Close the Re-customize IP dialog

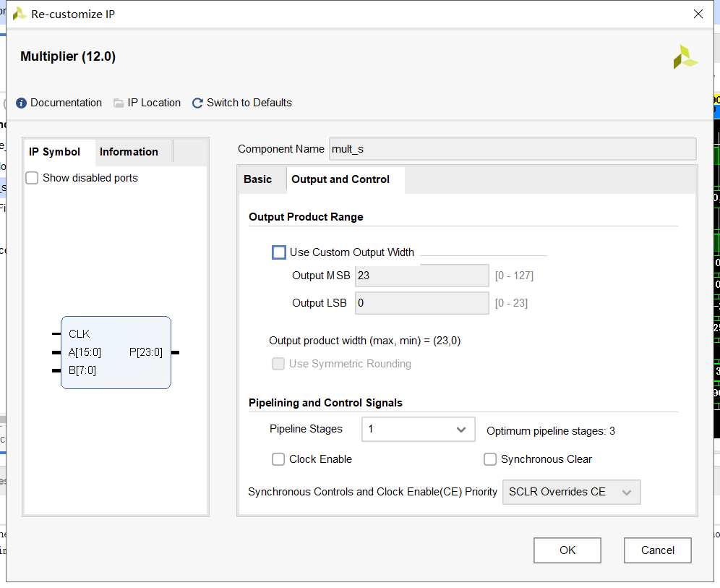click(698, 14)
